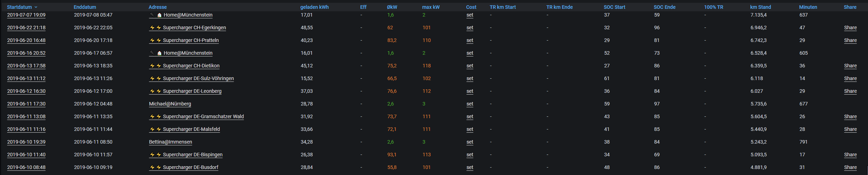Open the Bettina@Immensen address link
868x175 pixels.
coord(170,142)
